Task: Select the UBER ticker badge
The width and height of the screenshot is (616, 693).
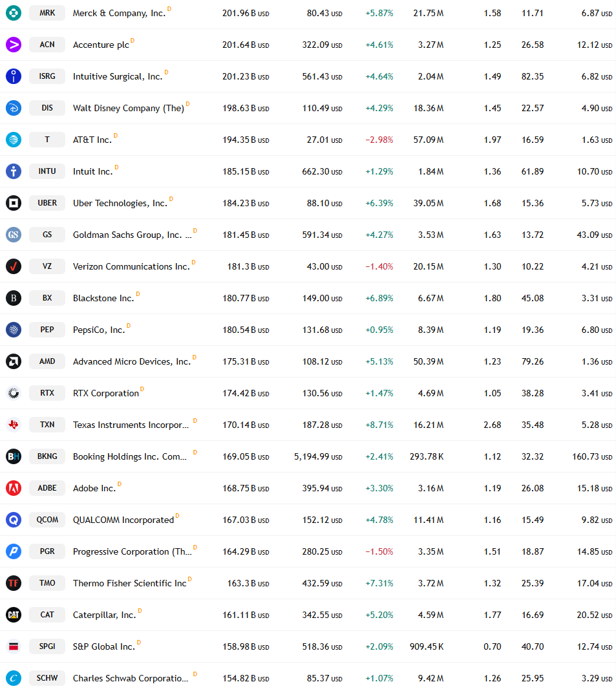Action: pyautogui.click(x=47, y=203)
